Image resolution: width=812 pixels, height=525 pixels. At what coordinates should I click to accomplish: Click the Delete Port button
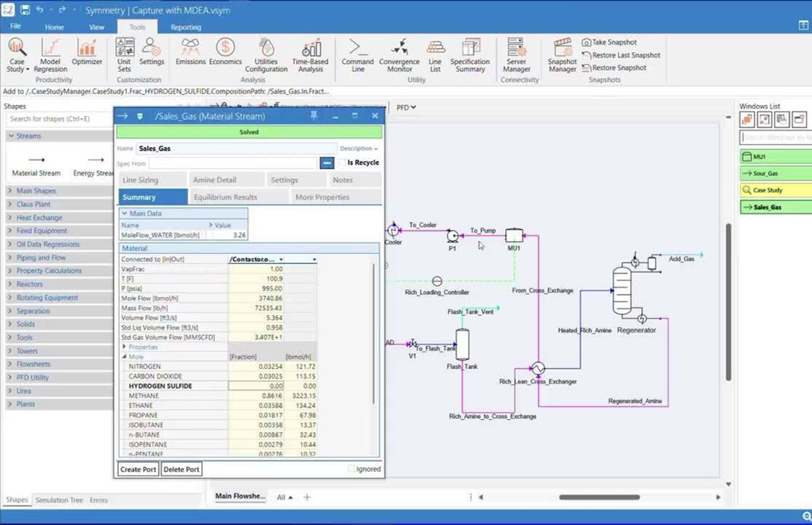tap(181, 469)
